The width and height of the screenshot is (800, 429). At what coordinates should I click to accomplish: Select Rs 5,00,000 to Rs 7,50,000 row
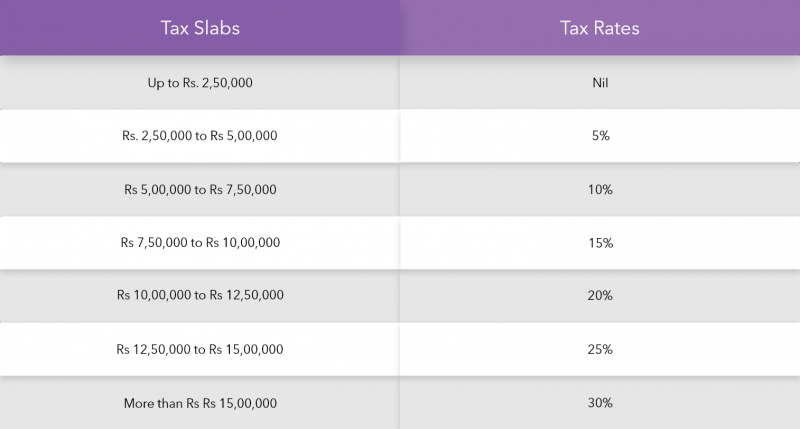click(200, 190)
